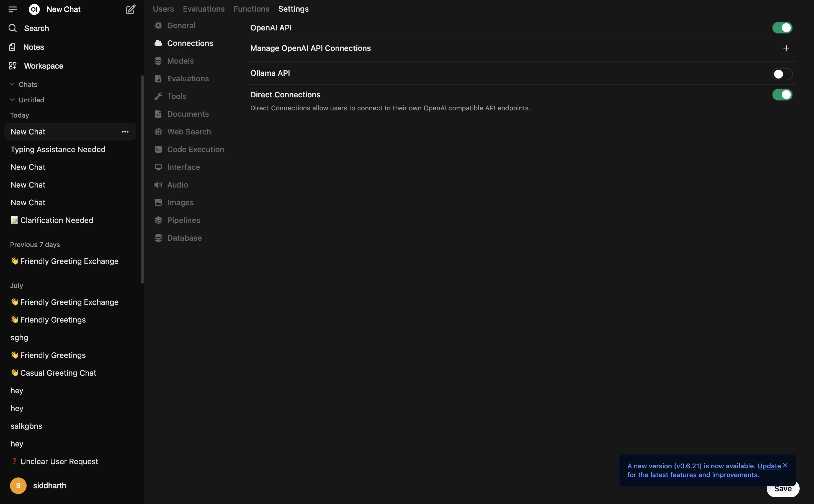Open the Notes section in the sidebar
This screenshot has height=504, width=814.
click(x=33, y=47)
